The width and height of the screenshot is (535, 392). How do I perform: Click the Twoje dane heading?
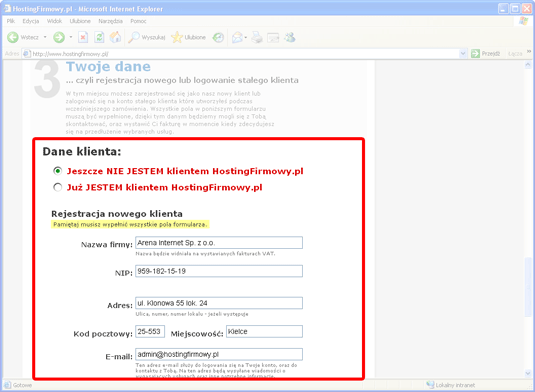[x=108, y=67]
